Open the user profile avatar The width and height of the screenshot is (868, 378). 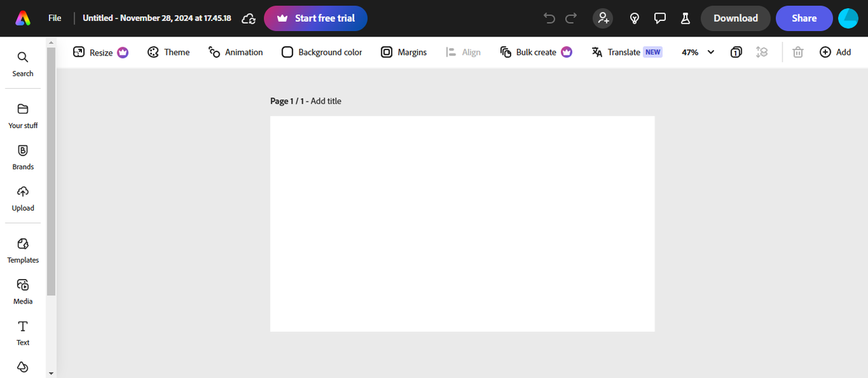pyautogui.click(x=848, y=18)
